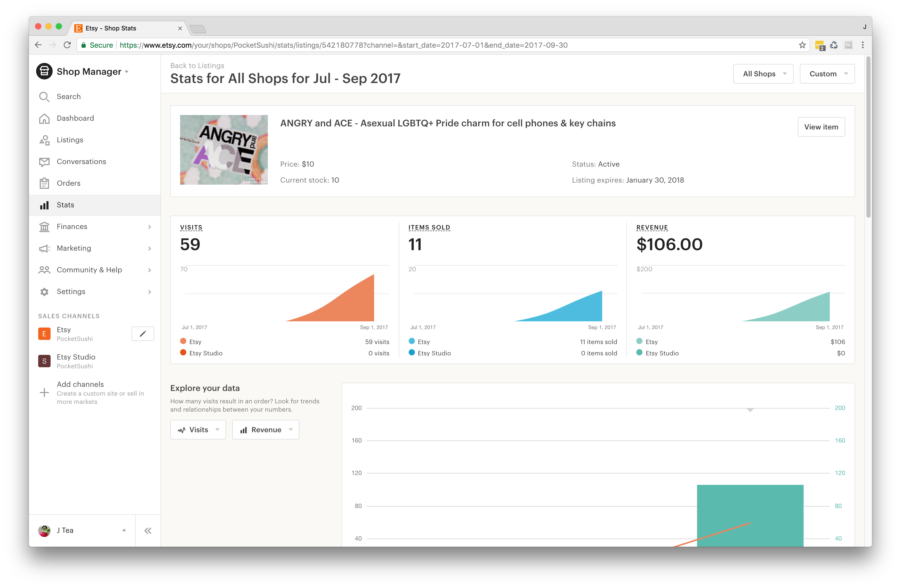Open Orders in the sidebar

click(95, 183)
